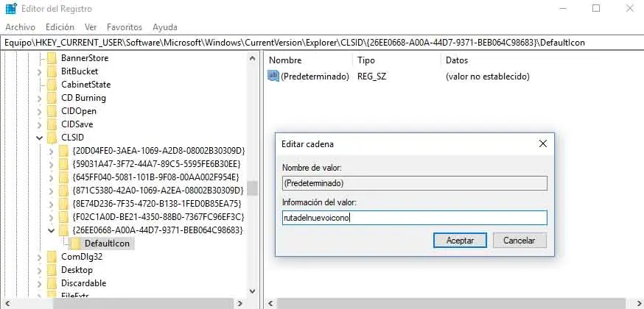Click the CIDSave folder icon
The height and width of the screenshot is (309, 644).
52,124
